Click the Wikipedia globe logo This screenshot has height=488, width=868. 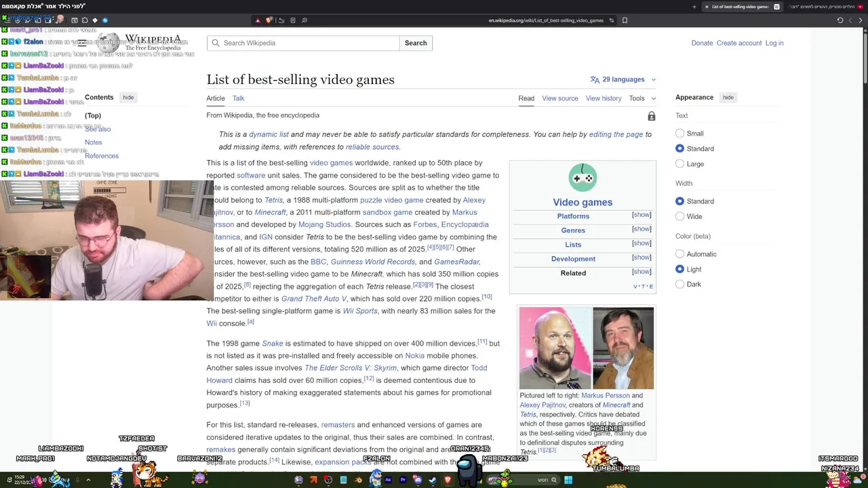pyautogui.click(x=108, y=43)
